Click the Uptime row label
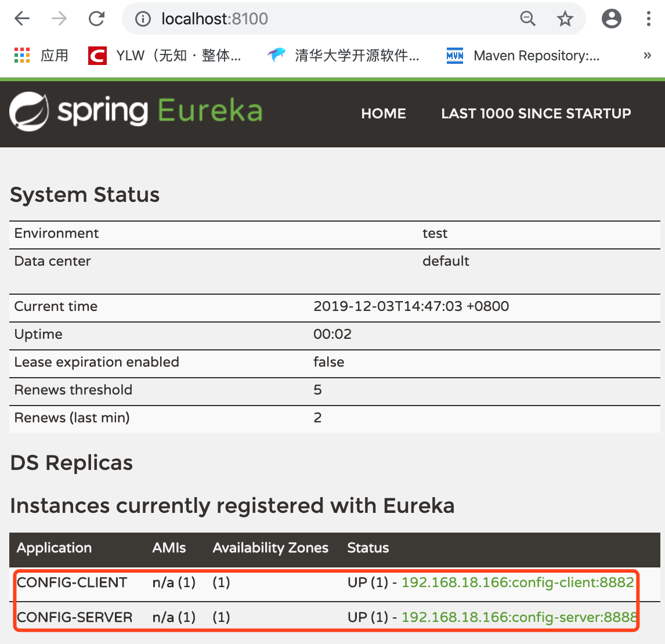 click(39, 335)
